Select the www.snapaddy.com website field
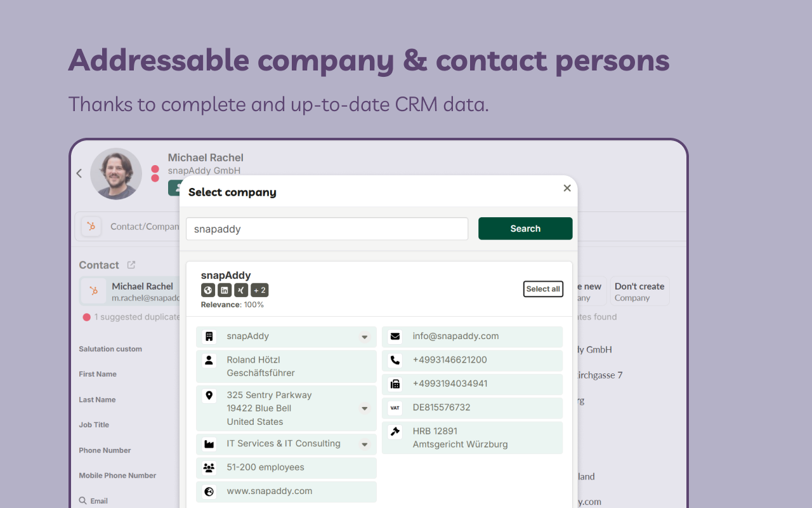The height and width of the screenshot is (508, 812). click(286, 491)
